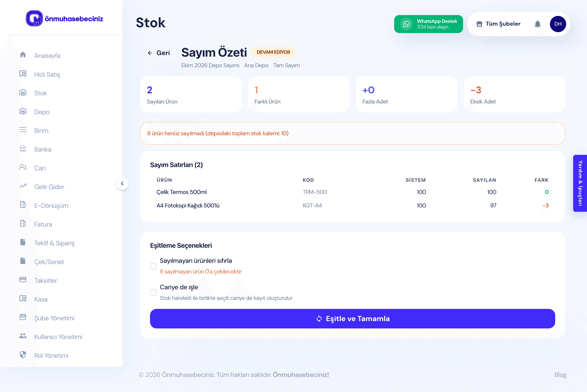Collapse the sidebar with the chevron
The width and height of the screenshot is (587, 392).
(122, 184)
